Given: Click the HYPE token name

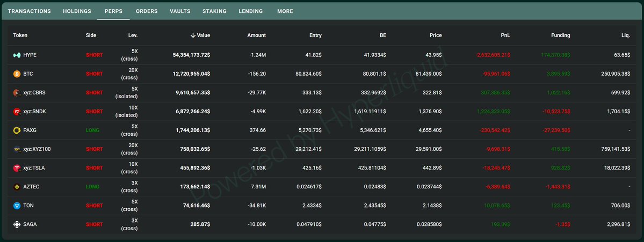Looking at the screenshot, I should pyautogui.click(x=30, y=55).
